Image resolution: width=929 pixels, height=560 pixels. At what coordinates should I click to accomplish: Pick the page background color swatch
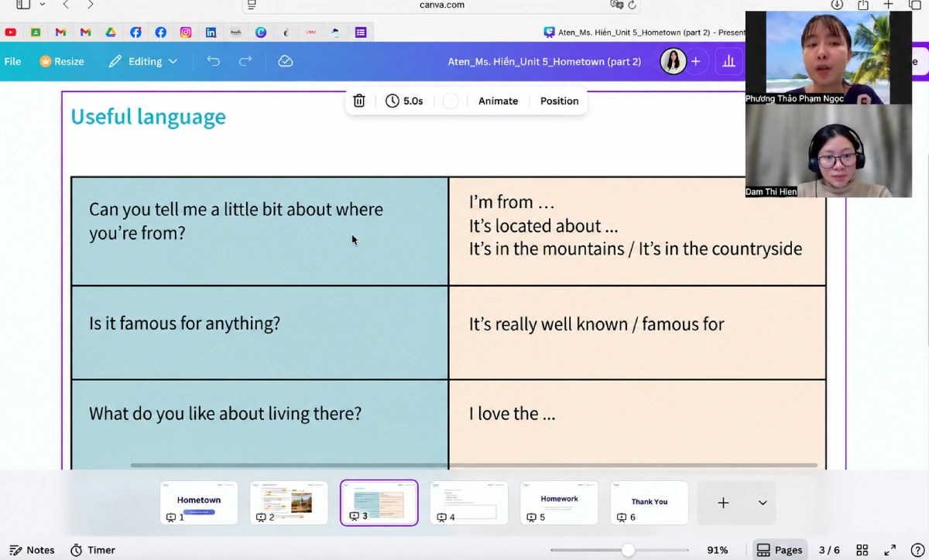pyautogui.click(x=451, y=101)
